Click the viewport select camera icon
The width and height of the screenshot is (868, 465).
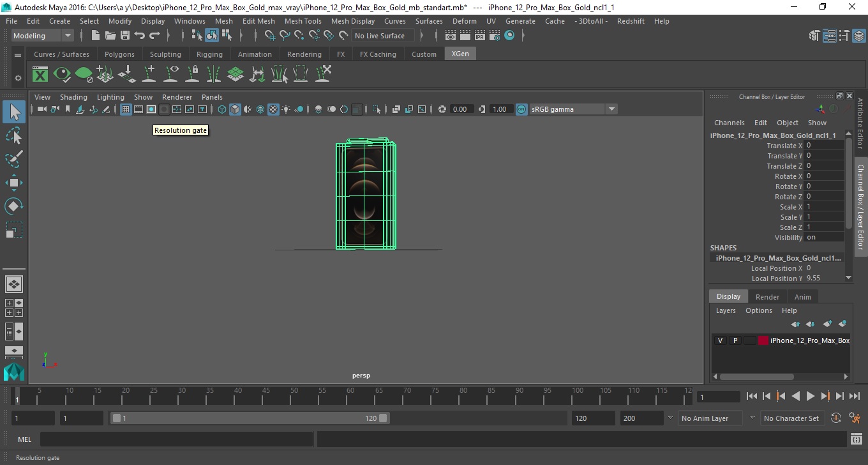(x=41, y=109)
